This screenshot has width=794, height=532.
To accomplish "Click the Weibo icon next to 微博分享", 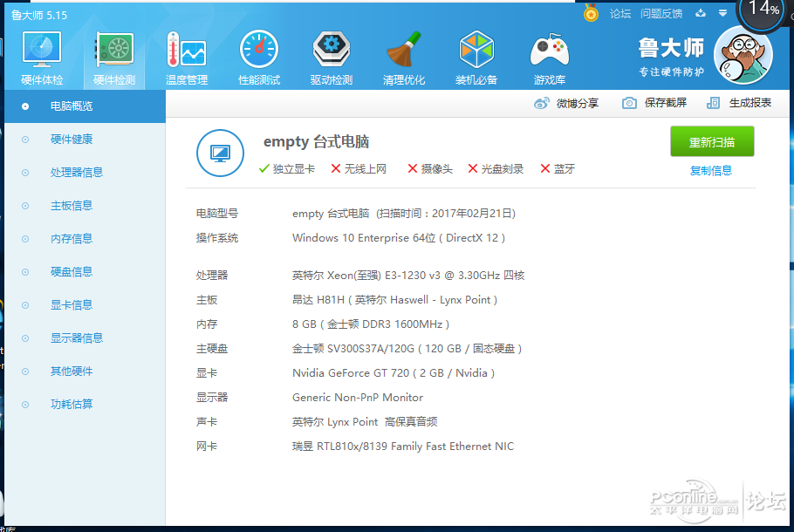I will [541, 103].
